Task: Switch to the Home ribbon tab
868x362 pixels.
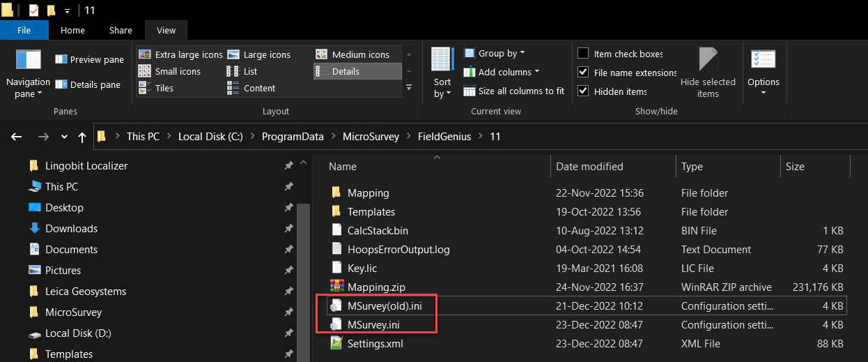Action: [72, 30]
